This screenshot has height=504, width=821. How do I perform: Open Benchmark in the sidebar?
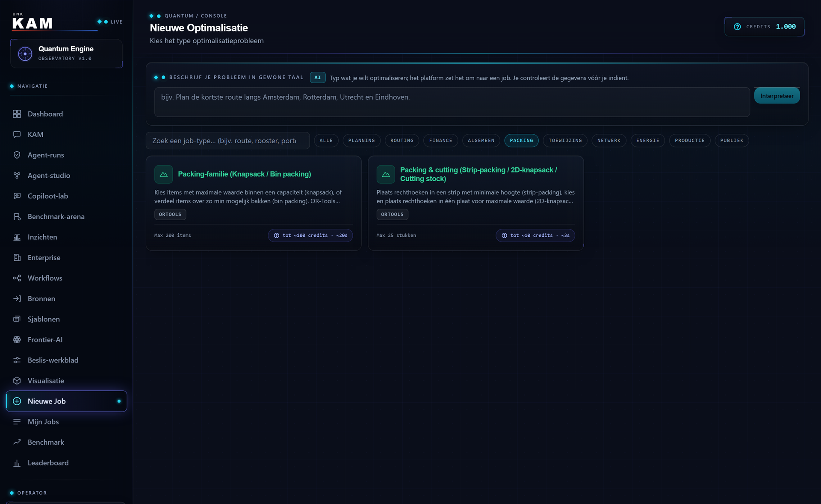coord(66,442)
